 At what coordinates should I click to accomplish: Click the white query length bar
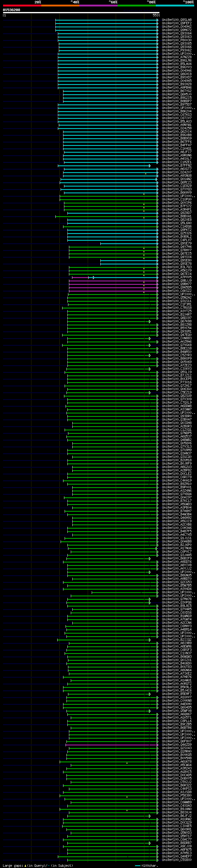[81, 13]
